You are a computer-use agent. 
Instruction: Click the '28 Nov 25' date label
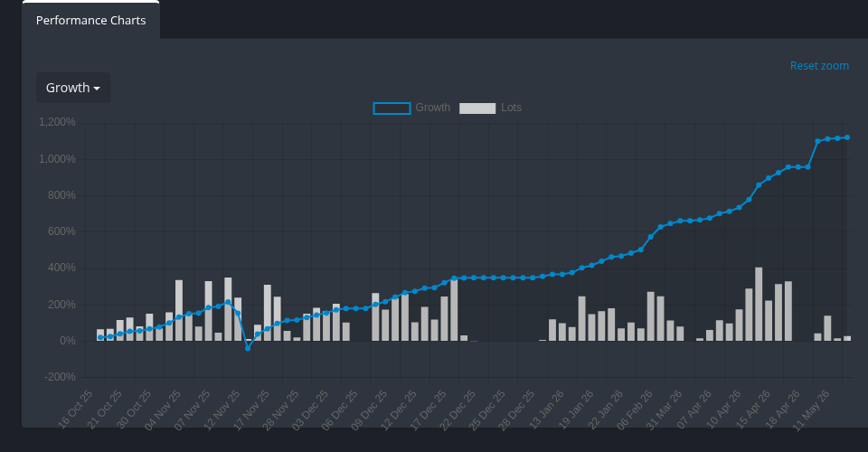click(x=280, y=410)
